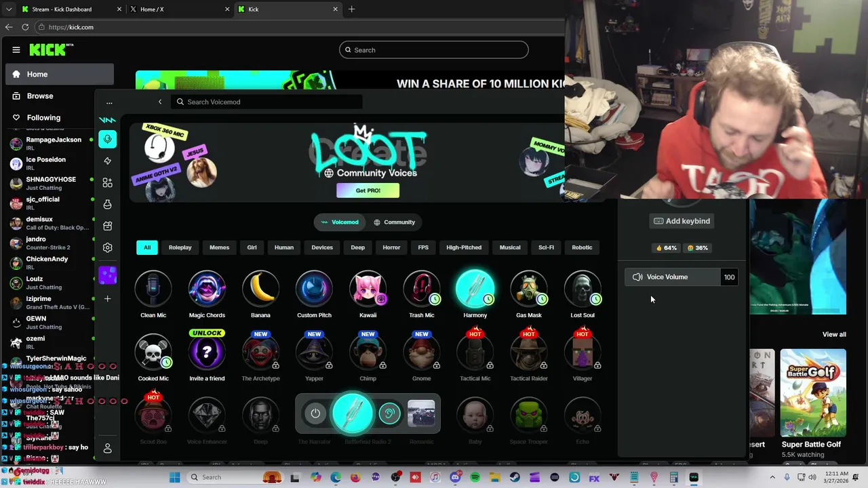868x488 pixels.
Task: Adjust the Voice Volume slider
Action: (x=682, y=277)
